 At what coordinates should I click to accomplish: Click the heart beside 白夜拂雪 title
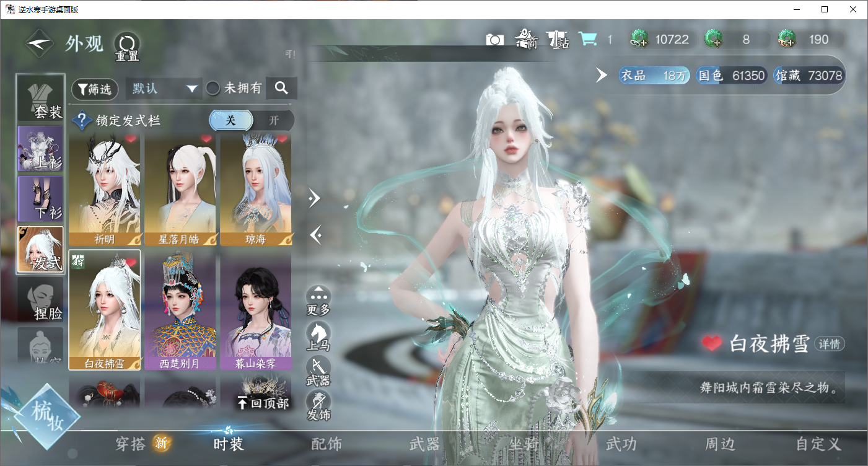(712, 343)
